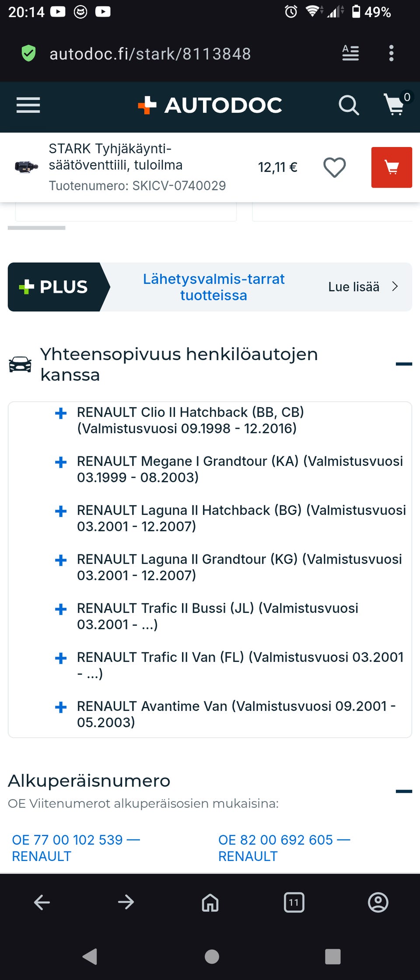
Task: Go to browser home page
Action: (210, 902)
